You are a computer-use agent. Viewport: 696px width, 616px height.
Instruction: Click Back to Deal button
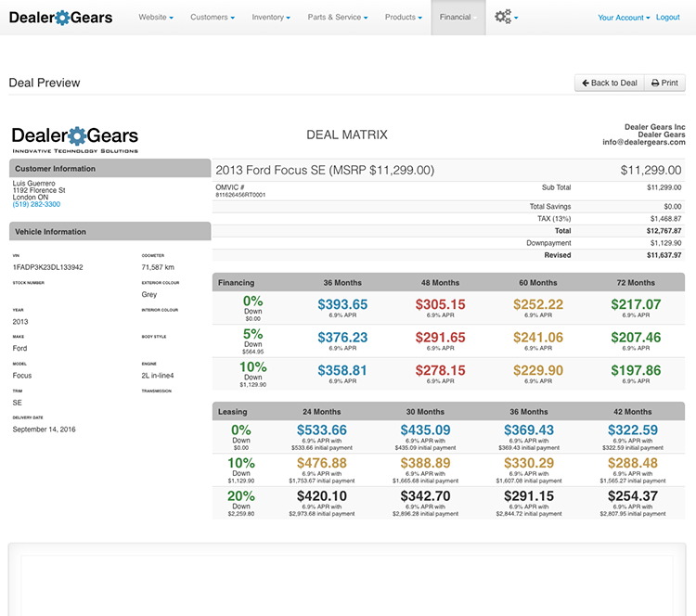(609, 83)
